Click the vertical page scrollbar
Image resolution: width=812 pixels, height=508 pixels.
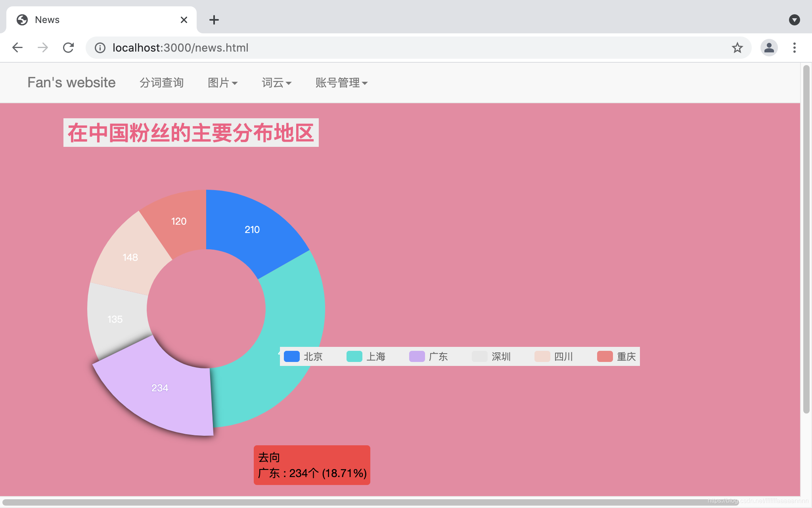point(806,240)
